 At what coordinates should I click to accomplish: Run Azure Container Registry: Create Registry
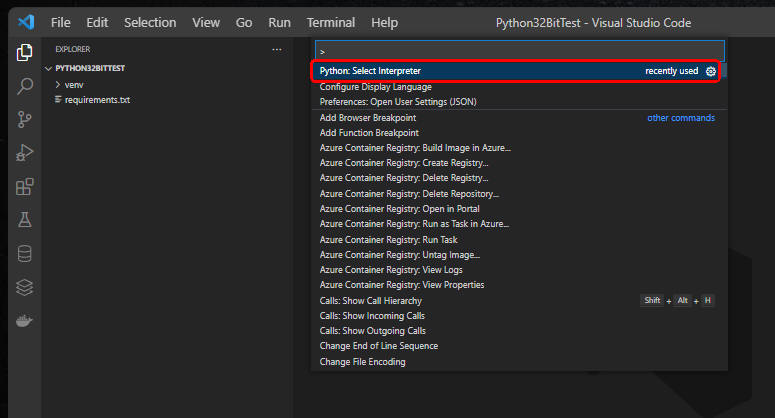coord(519,163)
